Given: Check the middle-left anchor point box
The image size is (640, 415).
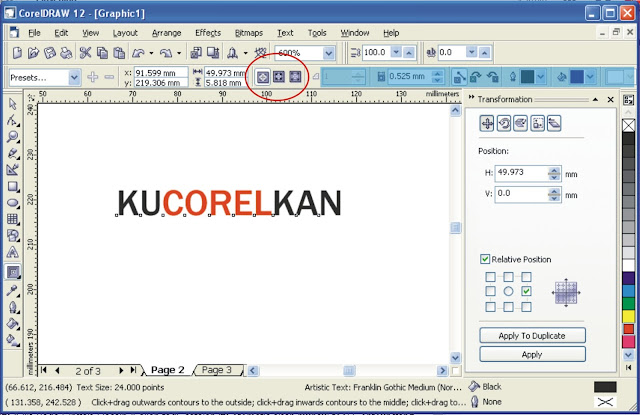Looking at the screenshot, I should [491, 291].
